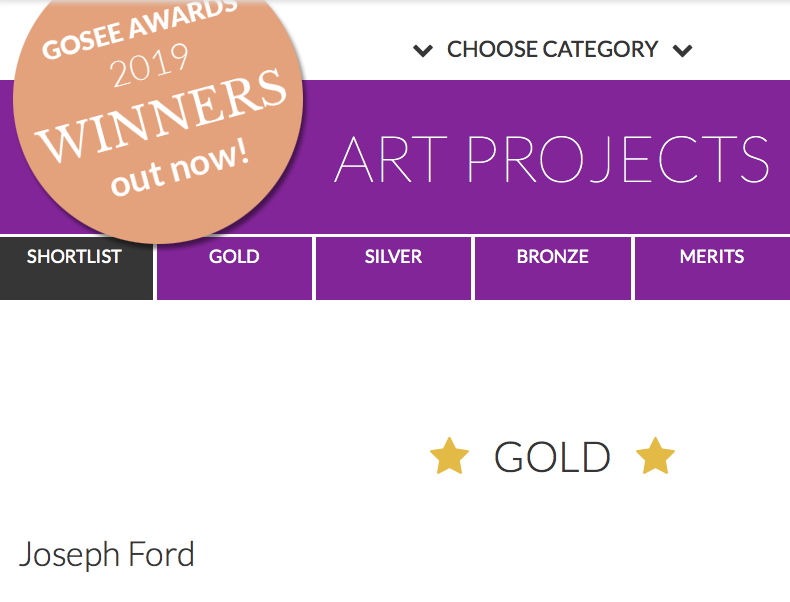Click the chevron left of CHOOSE CATEGORY
790x602 pixels.
tap(423, 50)
